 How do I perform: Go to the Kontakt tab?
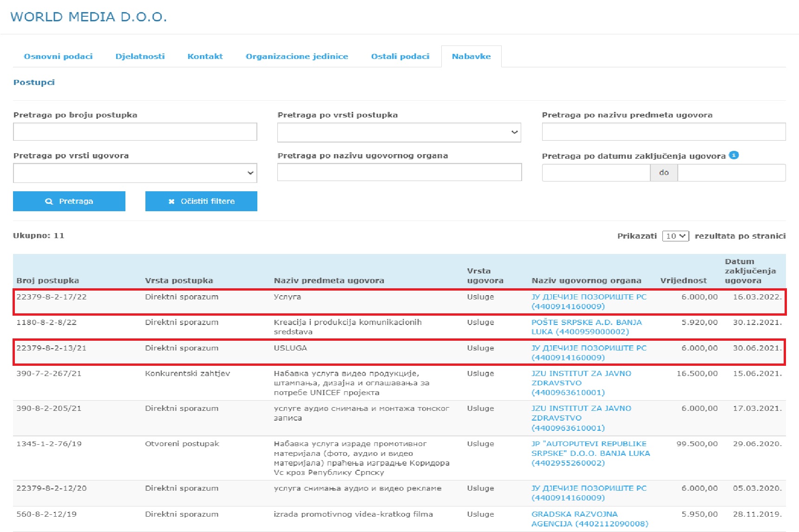point(205,56)
